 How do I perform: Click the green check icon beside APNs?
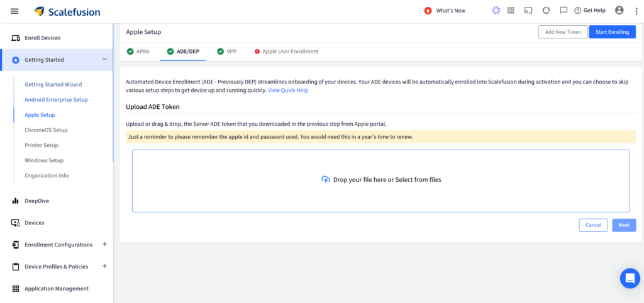coord(130,52)
